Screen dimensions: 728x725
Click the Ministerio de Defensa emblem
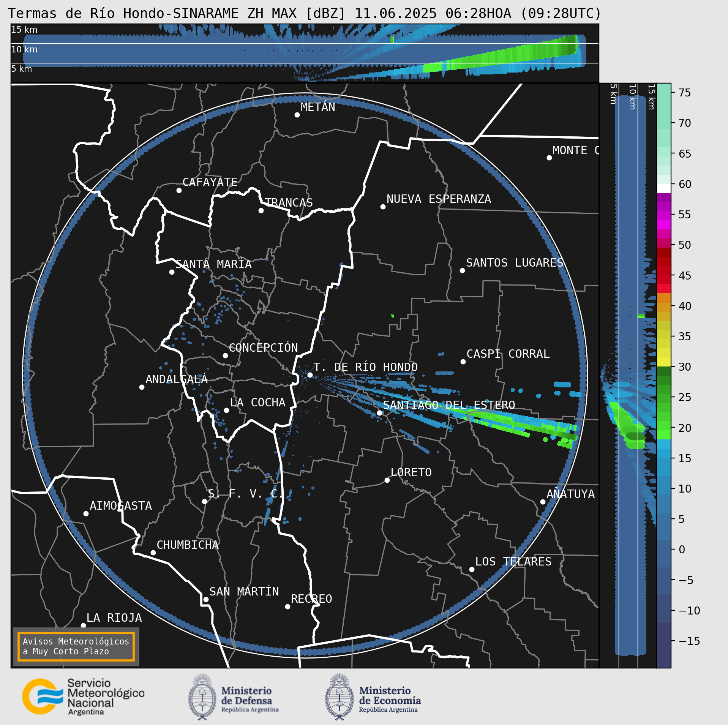click(202, 697)
